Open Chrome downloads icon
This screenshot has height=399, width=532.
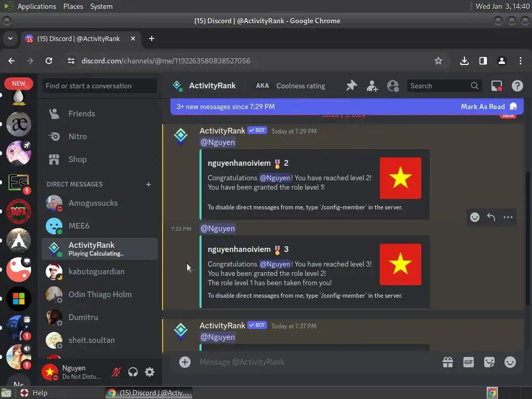[x=464, y=61]
